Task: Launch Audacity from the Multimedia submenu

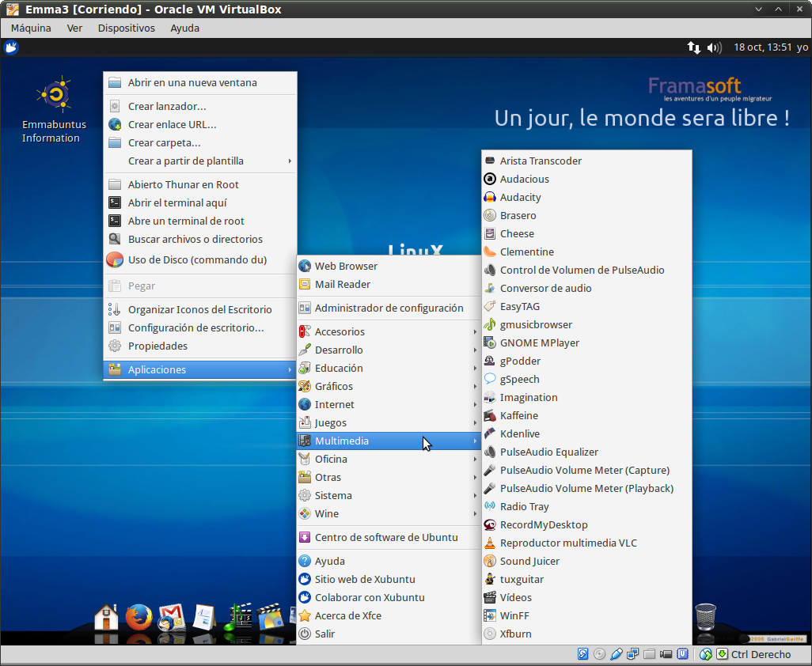Action: pos(520,197)
